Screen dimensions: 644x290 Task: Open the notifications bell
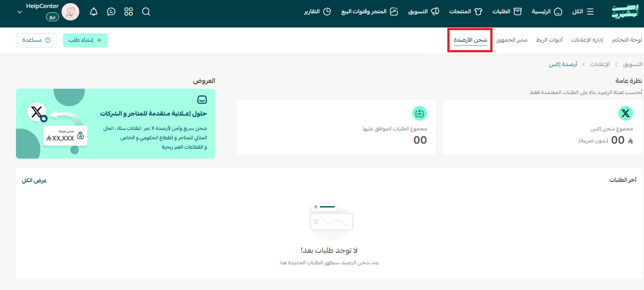[94, 12]
